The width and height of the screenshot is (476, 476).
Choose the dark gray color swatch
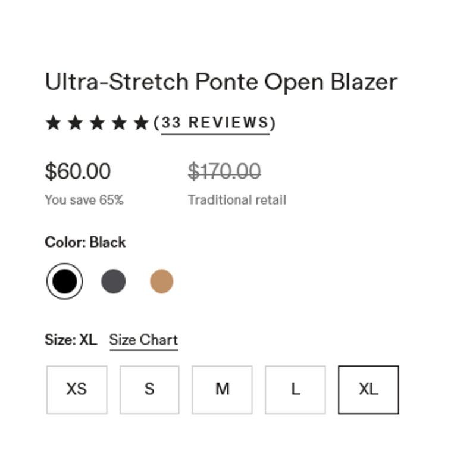point(113,281)
